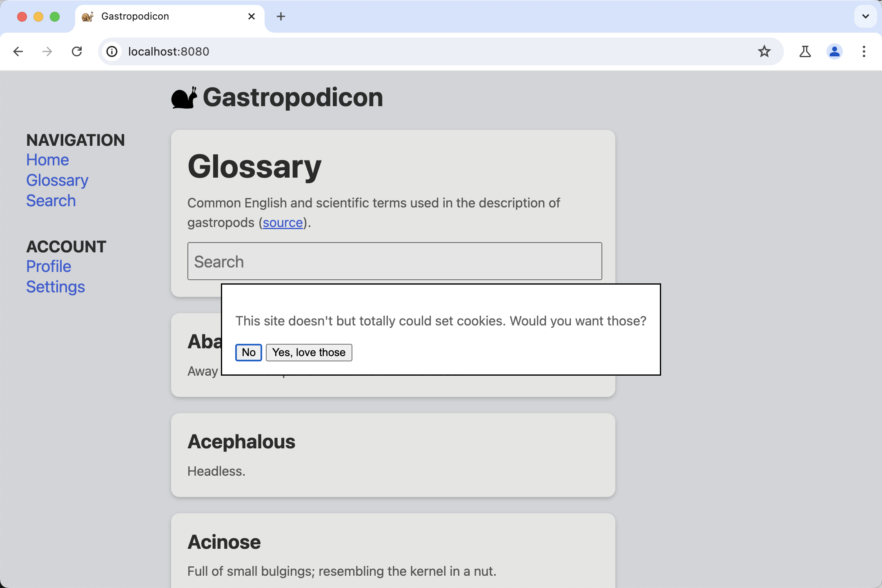Click the Settings account link
882x588 pixels.
[x=55, y=287]
